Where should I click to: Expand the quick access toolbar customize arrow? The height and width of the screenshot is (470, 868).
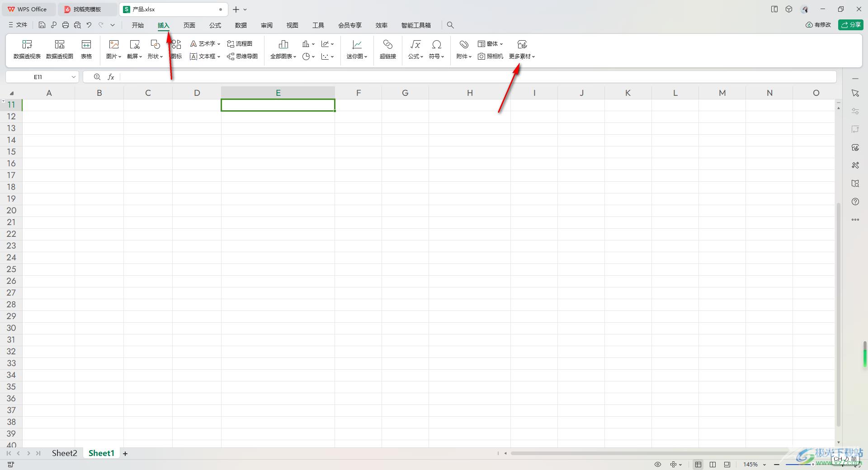point(113,25)
